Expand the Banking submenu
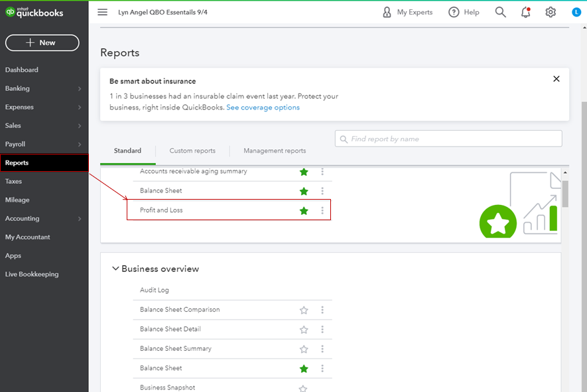 [x=80, y=89]
